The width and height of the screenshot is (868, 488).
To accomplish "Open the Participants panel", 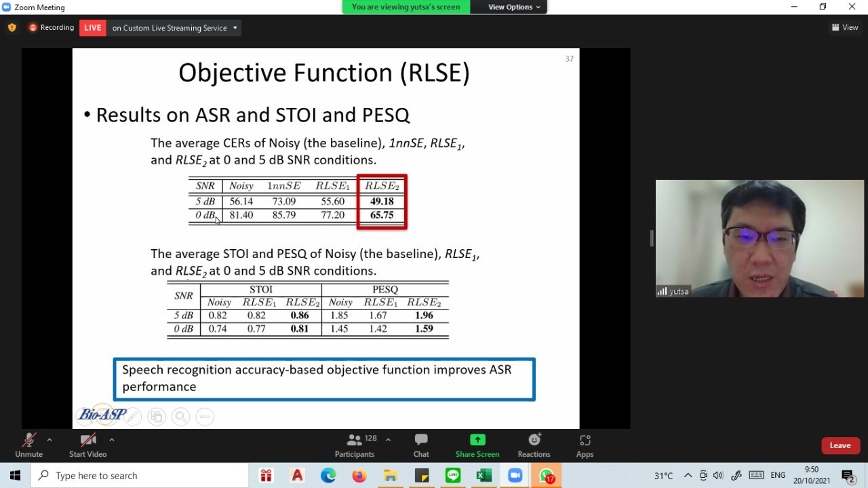I will click(x=354, y=445).
